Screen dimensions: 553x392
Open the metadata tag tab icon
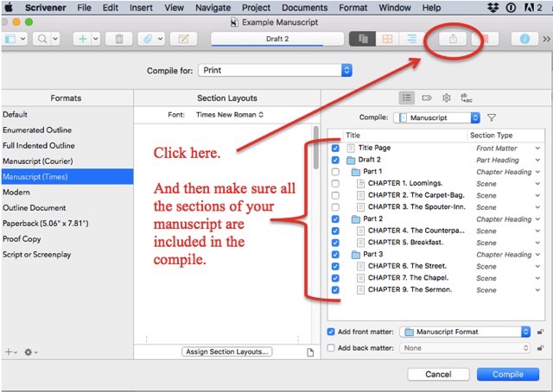(x=427, y=98)
